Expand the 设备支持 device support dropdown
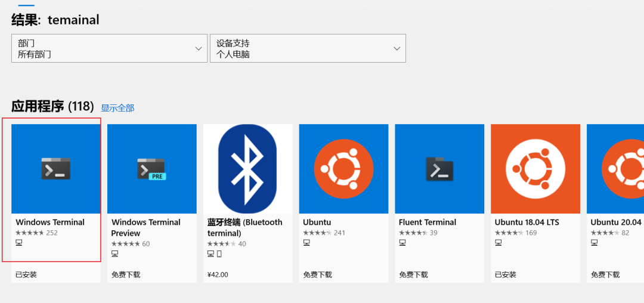The width and height of the screenshot is (644, 303). [308, 48]
